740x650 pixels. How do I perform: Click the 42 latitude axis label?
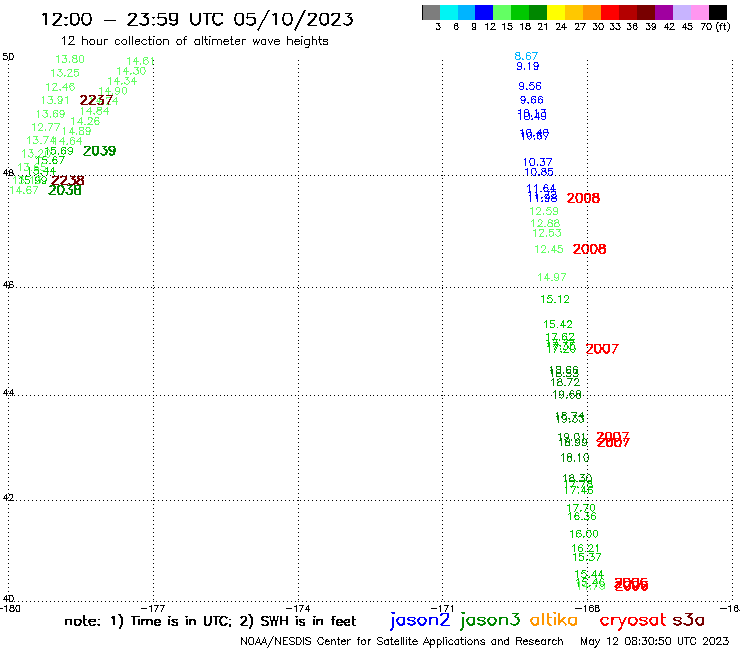[x=8, y=497]
